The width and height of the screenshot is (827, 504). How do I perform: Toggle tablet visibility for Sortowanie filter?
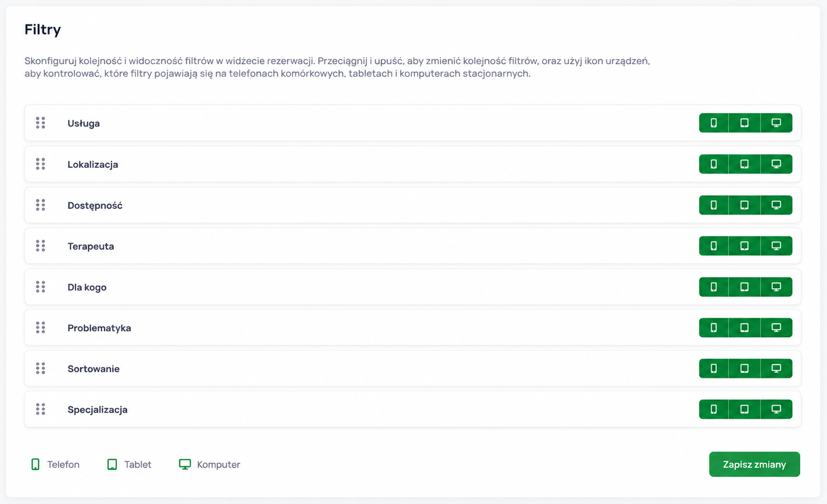[745, 369]
